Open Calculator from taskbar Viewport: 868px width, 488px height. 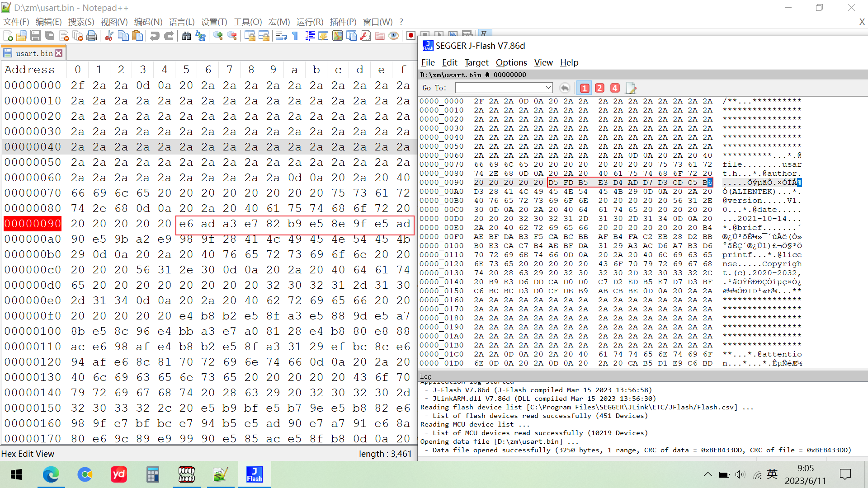pos(152,474)
